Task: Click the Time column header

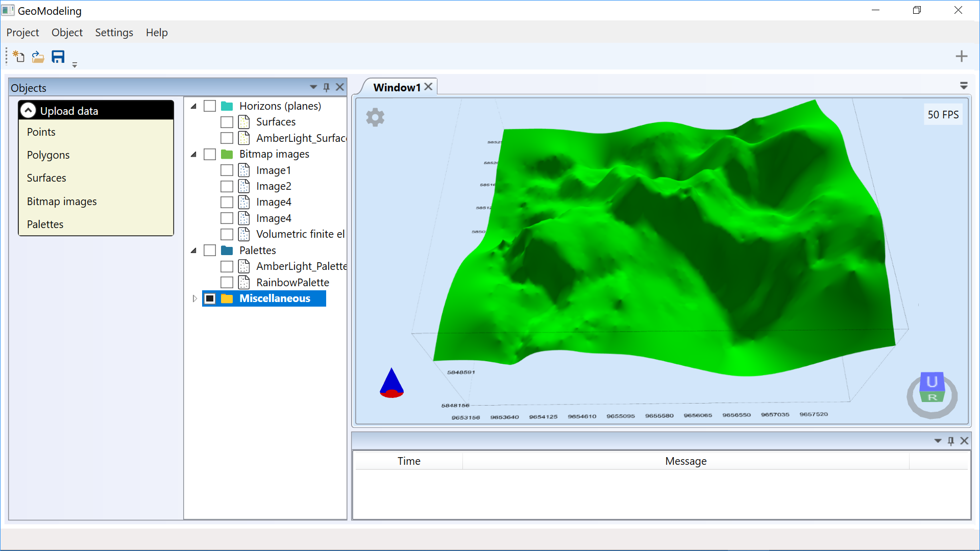Action: point(409,461)
